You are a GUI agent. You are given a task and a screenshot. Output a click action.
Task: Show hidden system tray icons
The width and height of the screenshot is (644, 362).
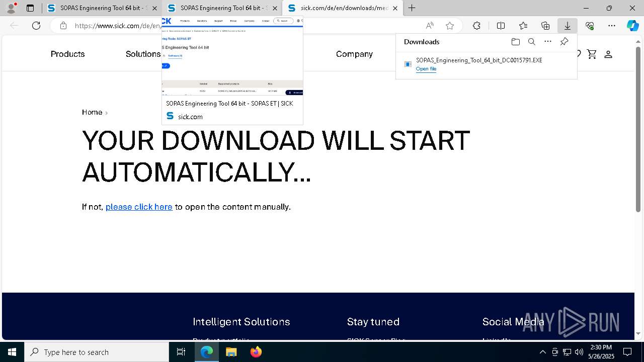(542, 352)
